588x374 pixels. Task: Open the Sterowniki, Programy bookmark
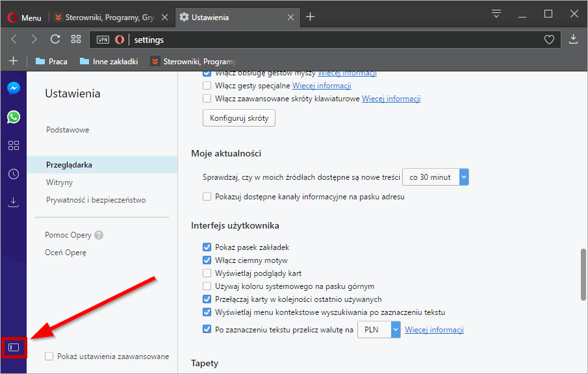coord(193,62)
